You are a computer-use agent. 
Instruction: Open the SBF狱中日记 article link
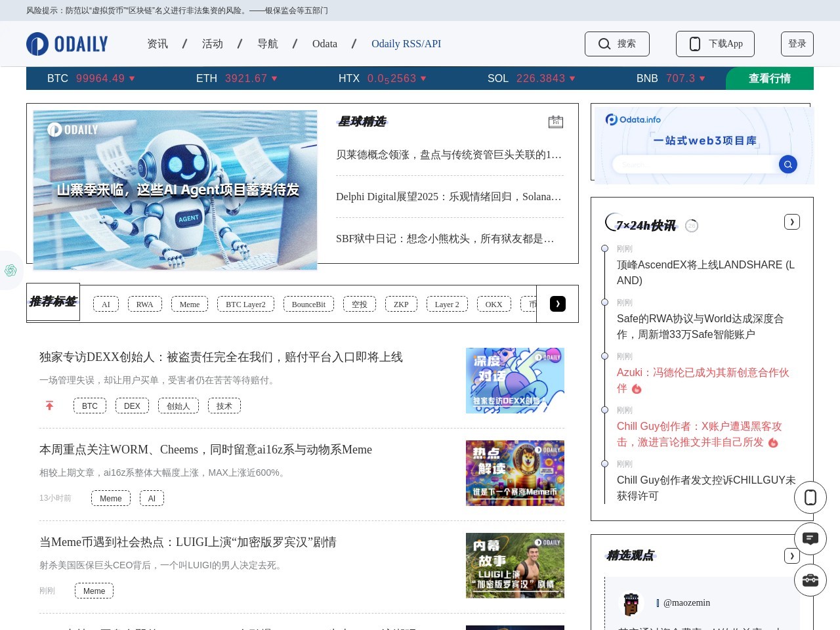tap(445, 239)
